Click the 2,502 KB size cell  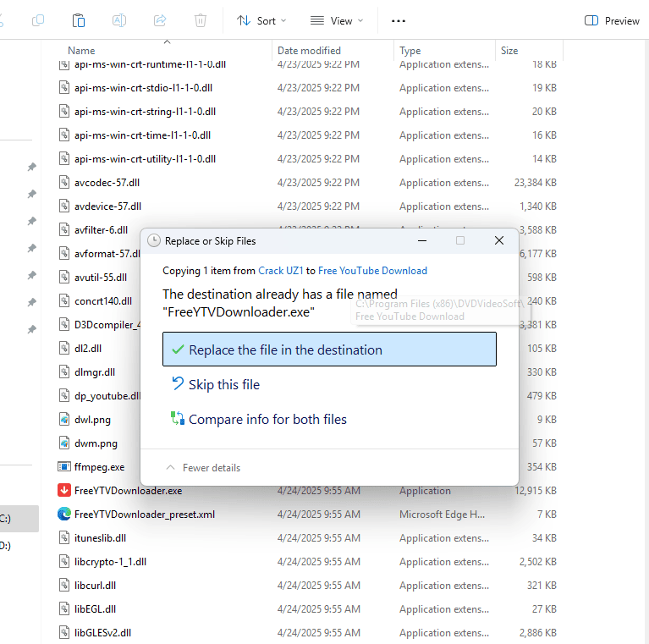pyautogui.click(x=537, y=562)
